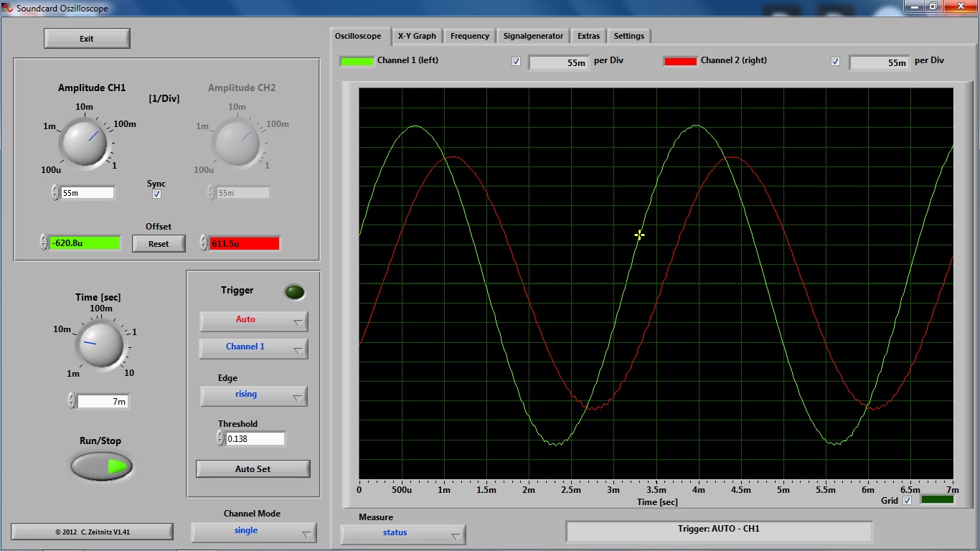
Task: Toggle the Grid checkbox
Action: pyautogui.click(x=907, y=500)
